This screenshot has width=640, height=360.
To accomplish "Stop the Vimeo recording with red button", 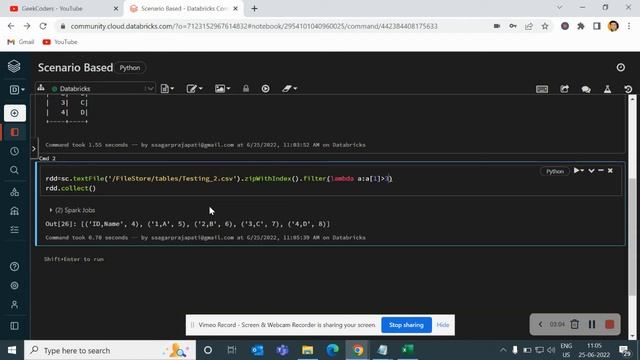I will 609,324.
